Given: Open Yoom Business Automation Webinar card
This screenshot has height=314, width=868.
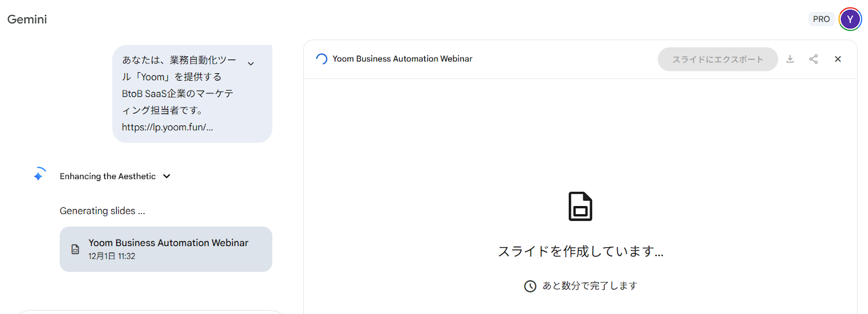Looking at the screenshot, I should 166,249.
